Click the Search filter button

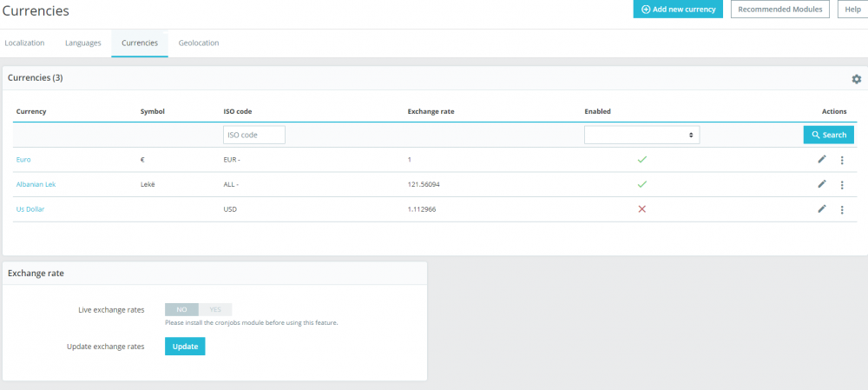coord(829,135)
